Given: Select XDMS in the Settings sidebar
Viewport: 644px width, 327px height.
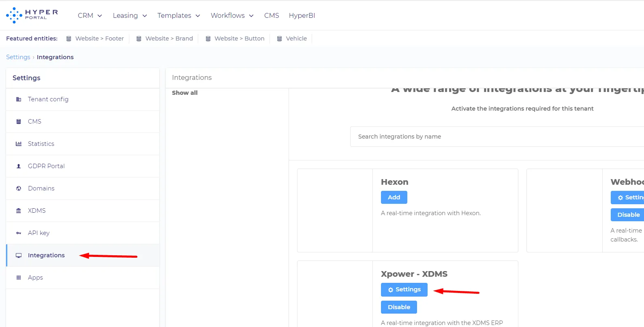Looking at the screenshot, I should tap(83, 211).
